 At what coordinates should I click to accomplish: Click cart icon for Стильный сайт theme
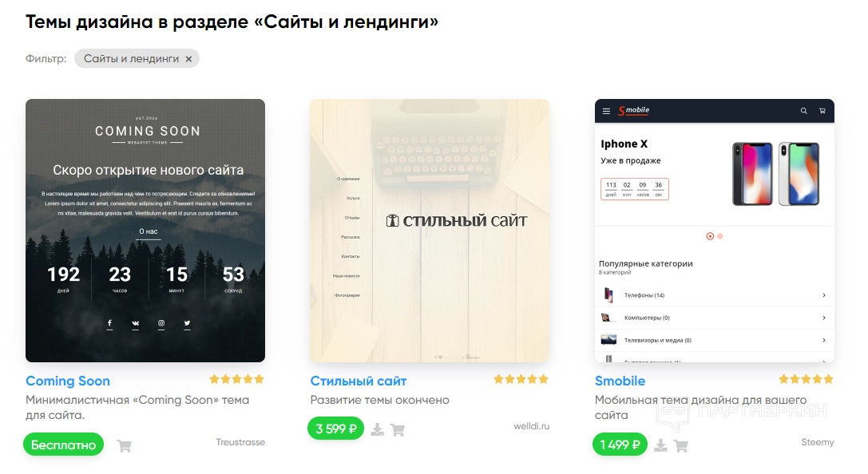pos(398,430)
